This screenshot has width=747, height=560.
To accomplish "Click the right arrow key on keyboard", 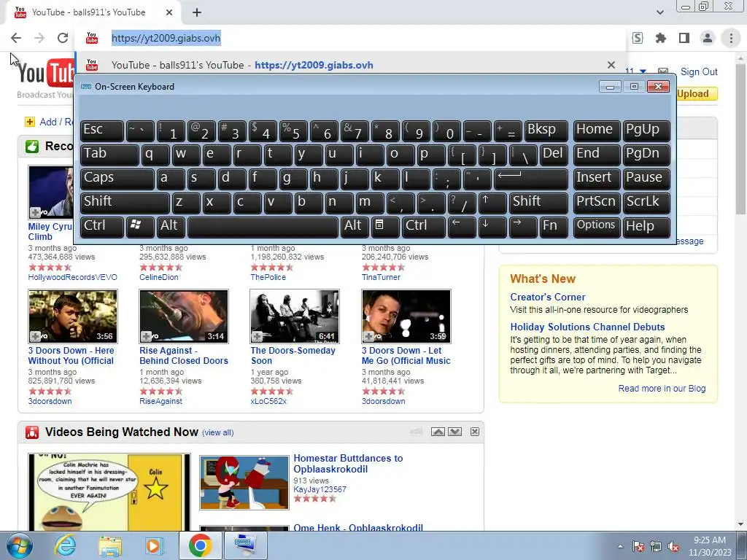I will click(522, 226).
